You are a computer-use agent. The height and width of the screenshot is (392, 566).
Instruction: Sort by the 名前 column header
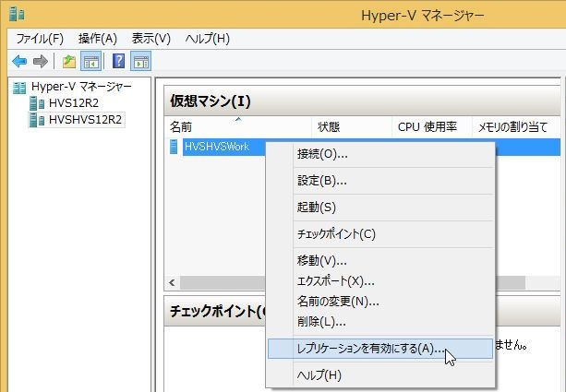237,126
